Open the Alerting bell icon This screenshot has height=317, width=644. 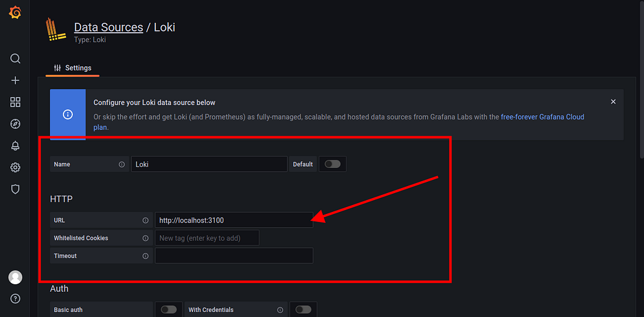click(x=15, y=146)
